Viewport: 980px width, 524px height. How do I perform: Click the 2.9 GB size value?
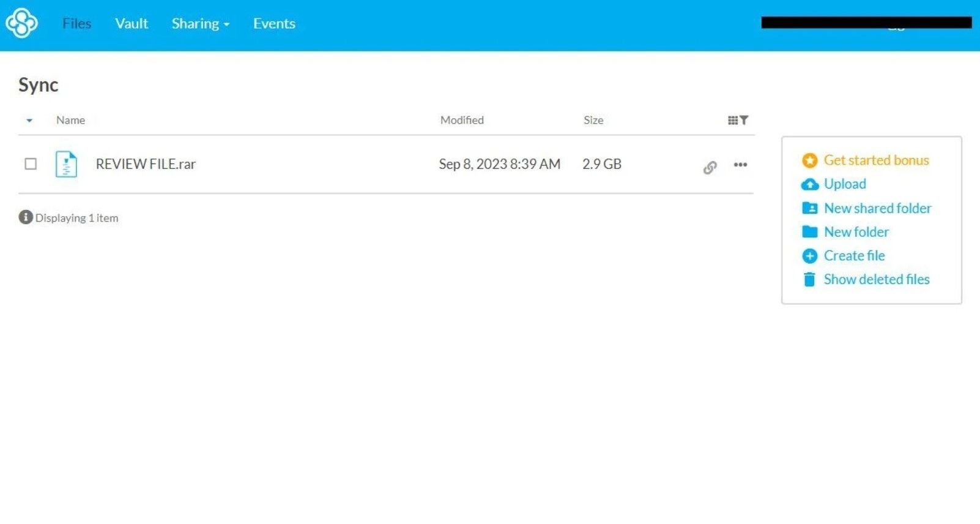click(602, 164)
